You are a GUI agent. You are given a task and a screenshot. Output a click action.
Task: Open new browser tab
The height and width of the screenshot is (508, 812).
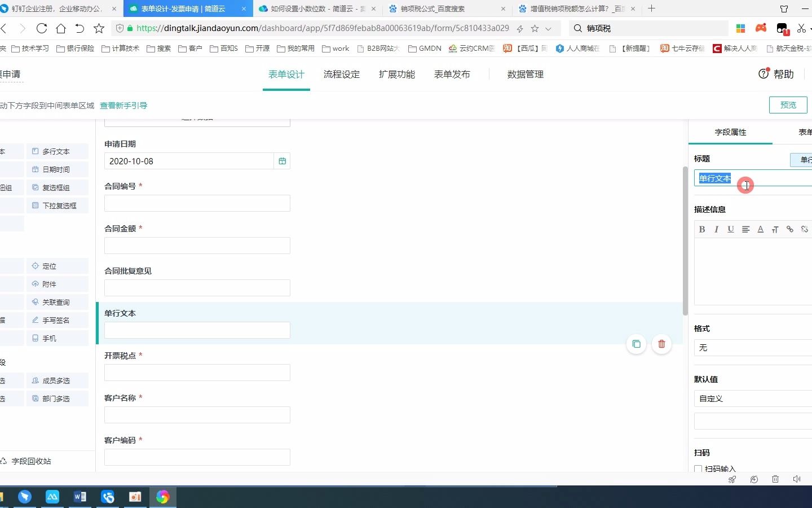pos(652,8)
